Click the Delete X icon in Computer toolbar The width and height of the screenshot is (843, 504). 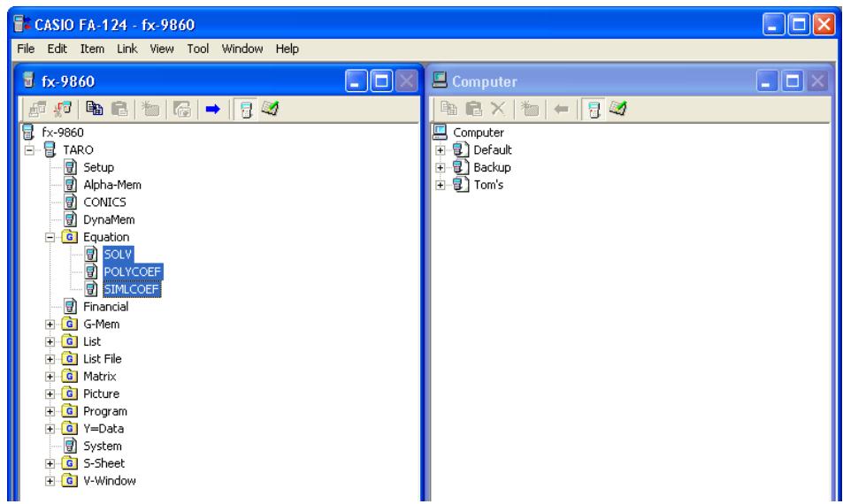(x=498, y=109)
